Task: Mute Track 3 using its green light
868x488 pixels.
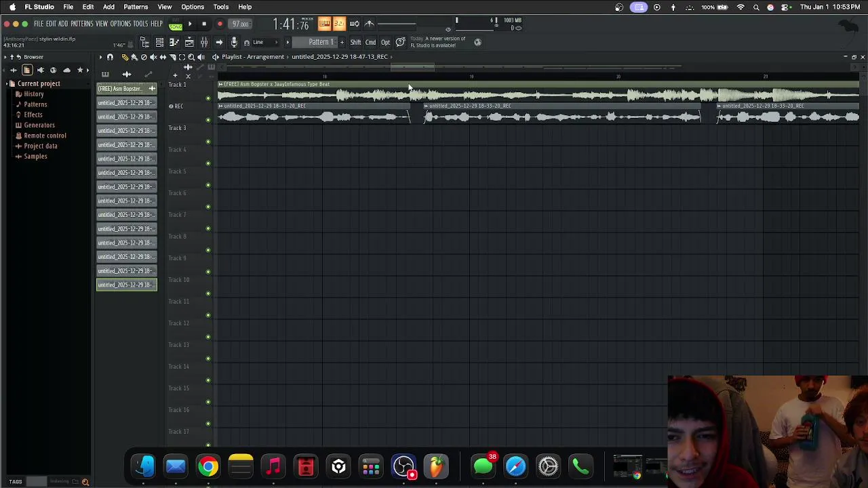Action: (208, 141)
